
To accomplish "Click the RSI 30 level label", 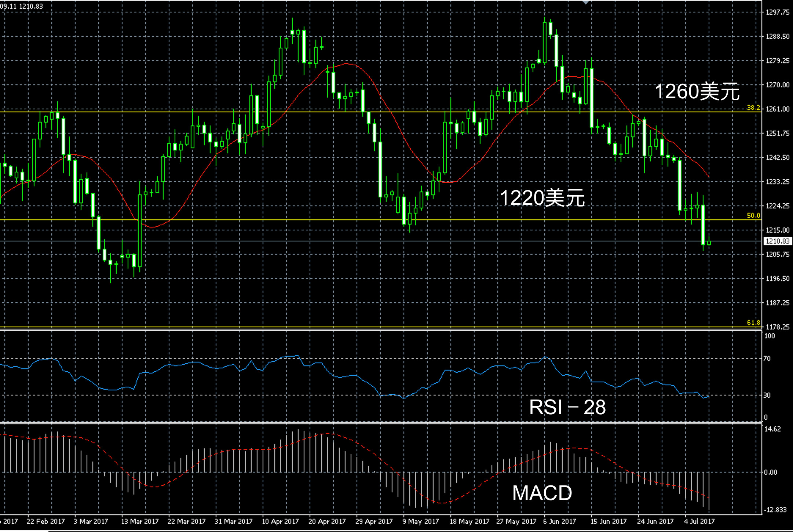I will 767,396.
